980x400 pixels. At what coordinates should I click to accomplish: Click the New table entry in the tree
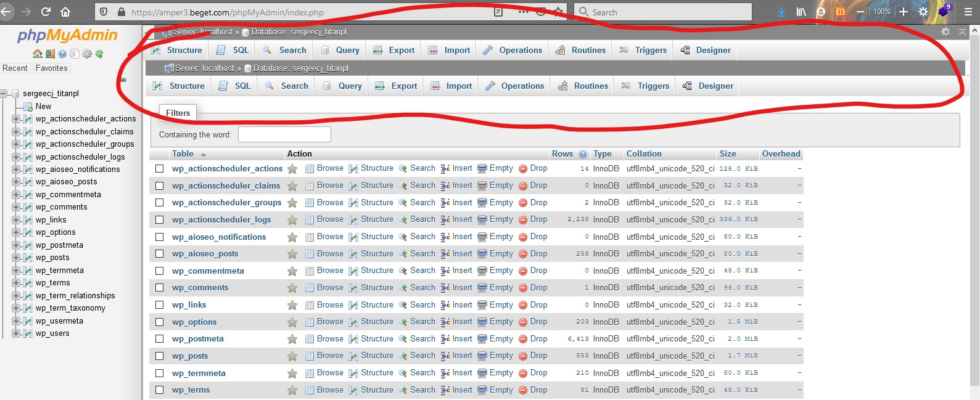point(43,107)
